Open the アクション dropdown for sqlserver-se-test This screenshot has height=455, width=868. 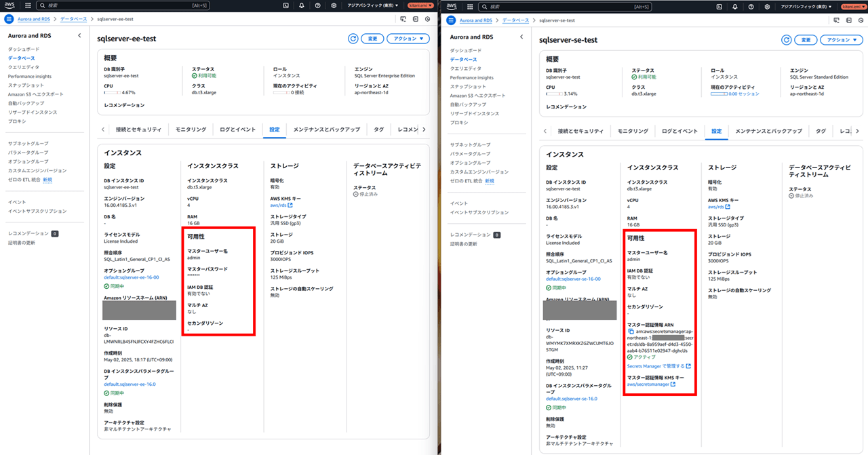pyautogui.click(x=841, y=40)
